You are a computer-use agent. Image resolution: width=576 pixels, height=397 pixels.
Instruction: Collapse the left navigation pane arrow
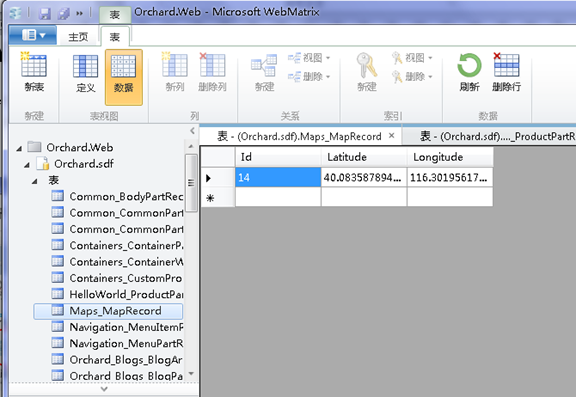pos(192,131)
